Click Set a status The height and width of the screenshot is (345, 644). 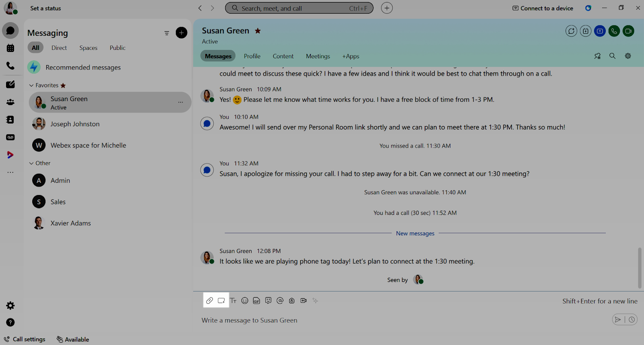(x=45, y=8)
